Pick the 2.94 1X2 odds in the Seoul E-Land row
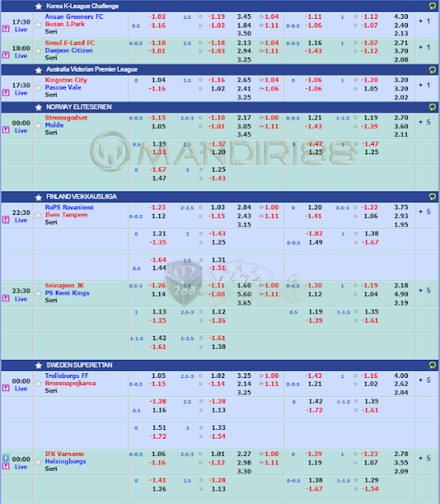The height and width of the screenshot is (504, 440). point(244,51)
